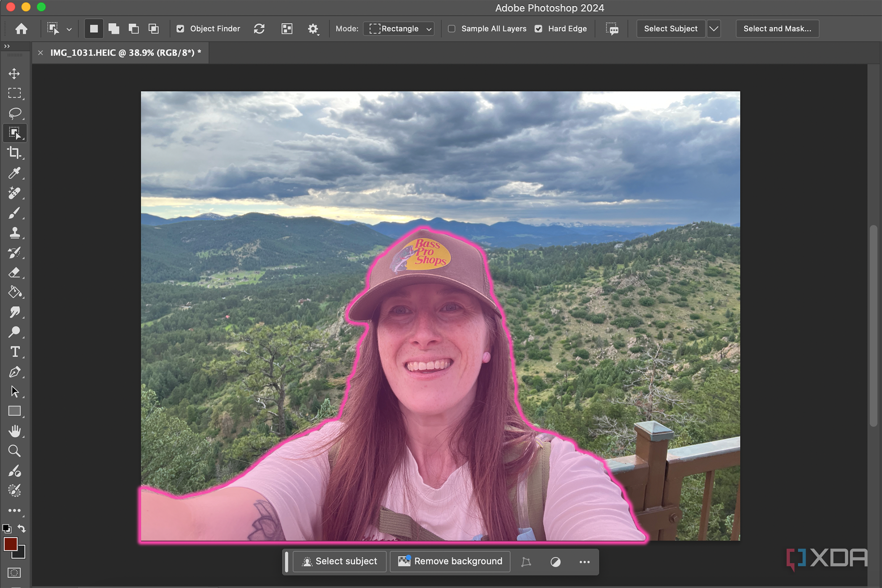Enable Sample All Layers checkbox
This screenshot has width=882, height=588.
(x=451, y=29)
